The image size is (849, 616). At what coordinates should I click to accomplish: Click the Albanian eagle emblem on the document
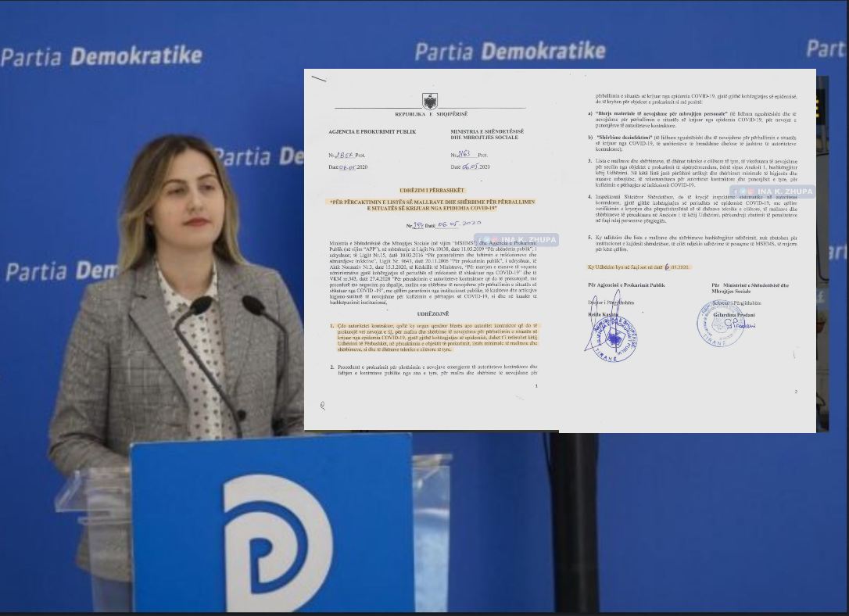click(430, 101)
